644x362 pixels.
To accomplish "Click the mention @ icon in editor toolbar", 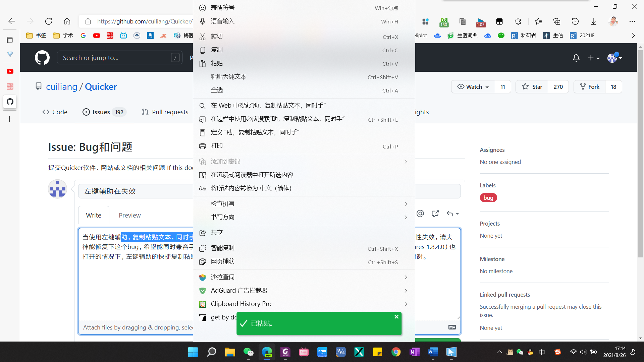I will point(420,214).
